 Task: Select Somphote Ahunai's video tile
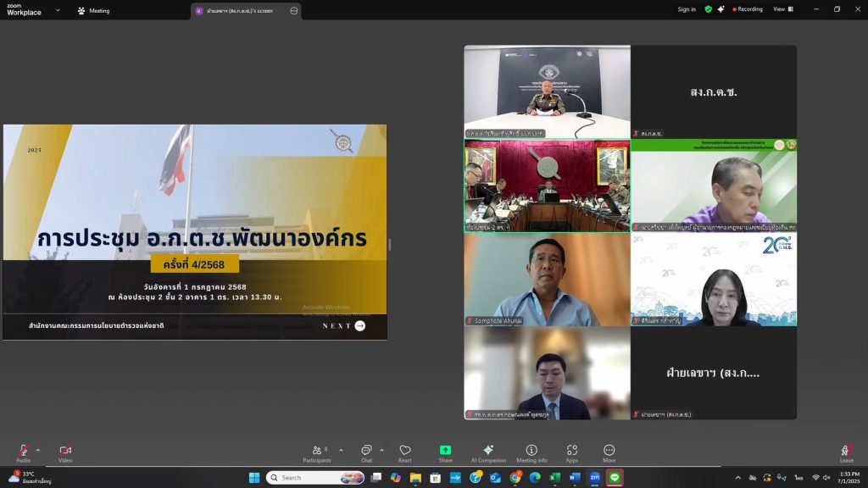(x=547, y=280)
